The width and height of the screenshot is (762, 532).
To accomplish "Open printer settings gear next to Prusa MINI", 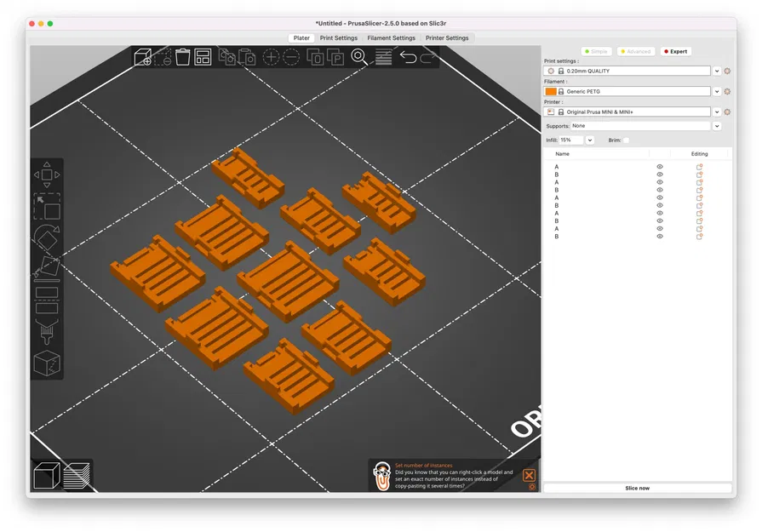I will 727,112.
